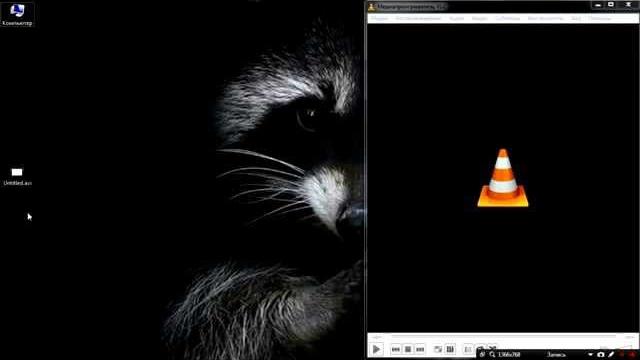Open the Воспроизведение menu in VLC
This screenshot has height=360, width=640.
point(418,18)
